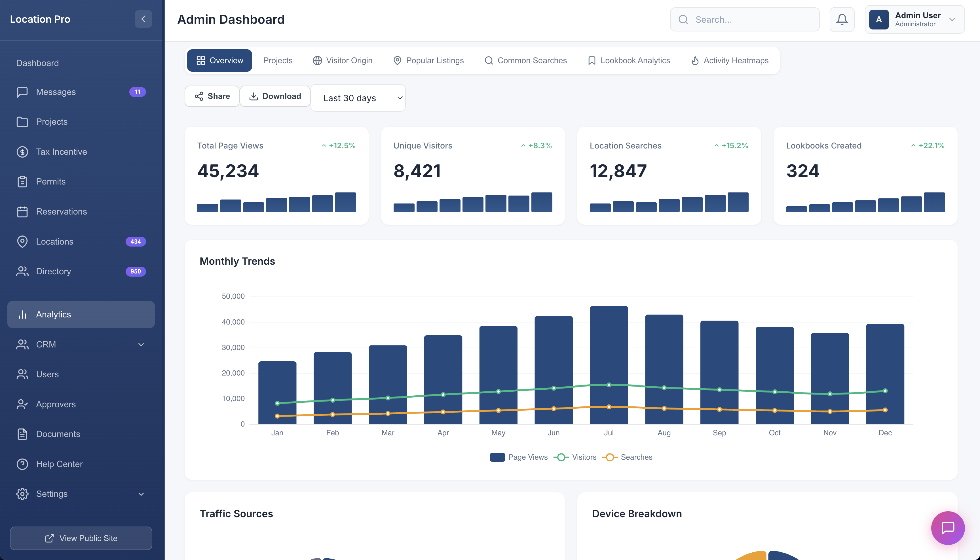This screenshot has width=980, height=560.
Task: Click the Dec Visitors data point
Action: click(885, 391)
